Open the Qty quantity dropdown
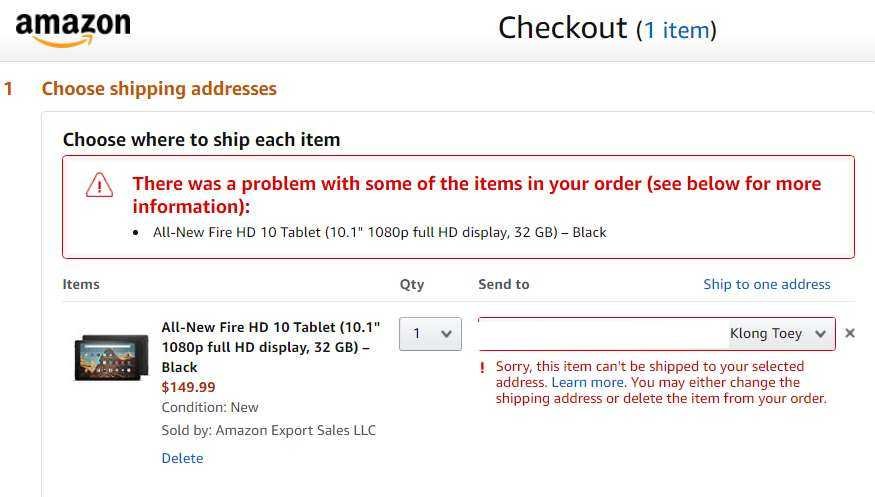The height and width of the screenshot is (497, 875). coord(430,334)
